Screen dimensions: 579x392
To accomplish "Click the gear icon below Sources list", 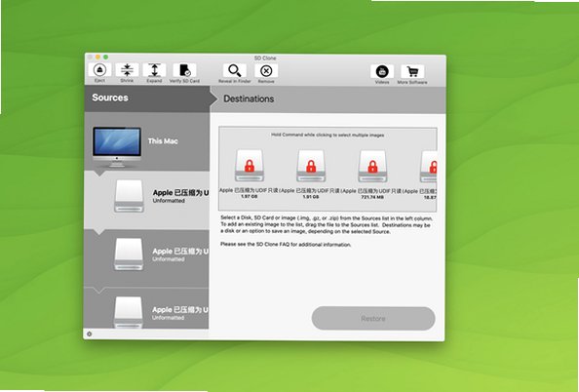I will pos(89,334).
